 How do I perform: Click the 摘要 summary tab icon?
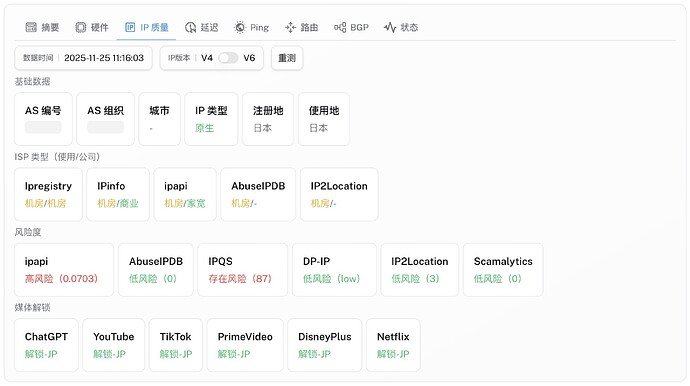pyautogui.click(x=31, y=27)
